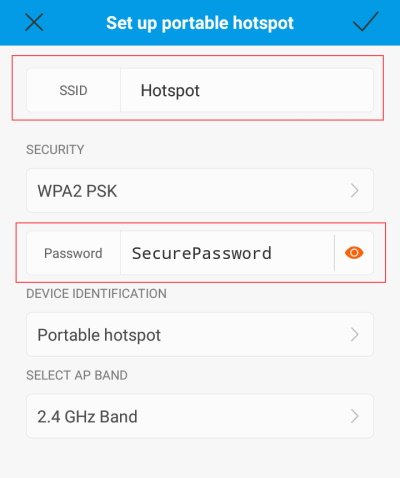This screenshot has height=478, width=400.
Task: Click the chevron arrow beside WPA2 PSK
Action: 355,191
